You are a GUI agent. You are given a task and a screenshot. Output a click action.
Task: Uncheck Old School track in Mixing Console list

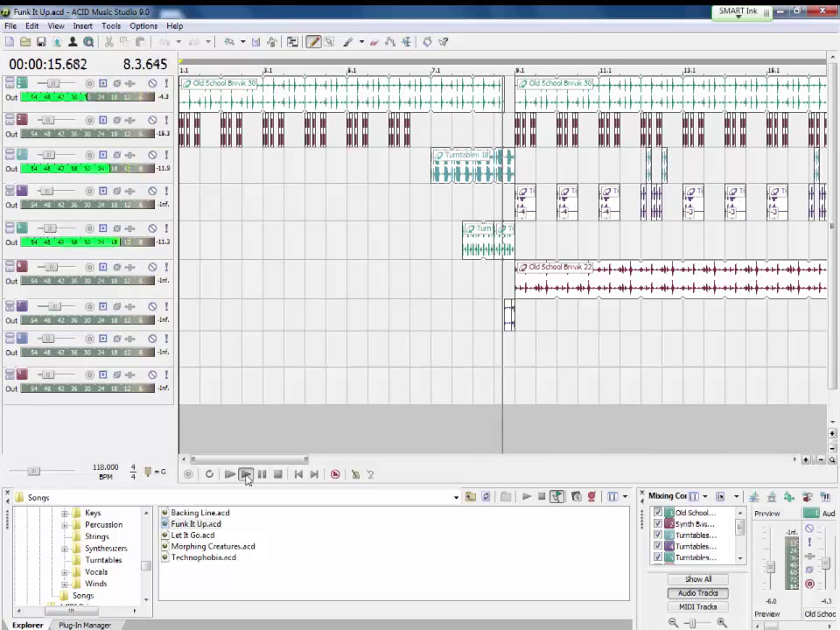click(x=658, y=512)
